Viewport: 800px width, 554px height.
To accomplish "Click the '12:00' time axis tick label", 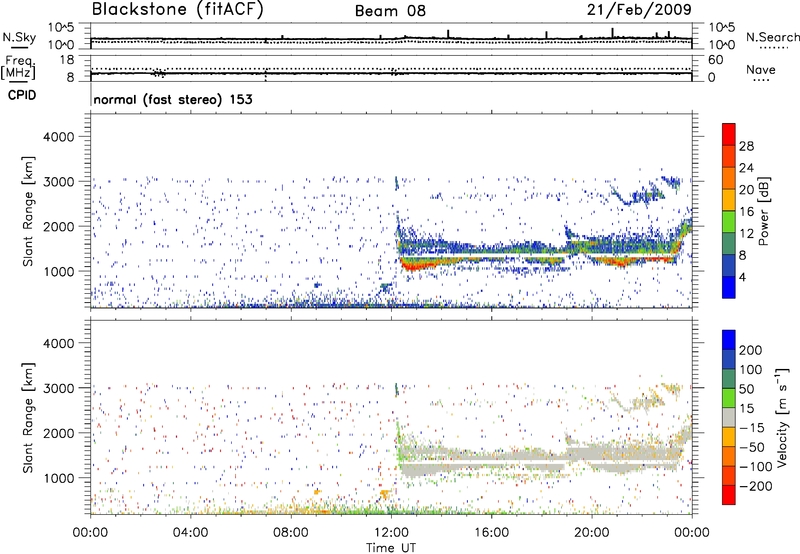I will [391, 533].
